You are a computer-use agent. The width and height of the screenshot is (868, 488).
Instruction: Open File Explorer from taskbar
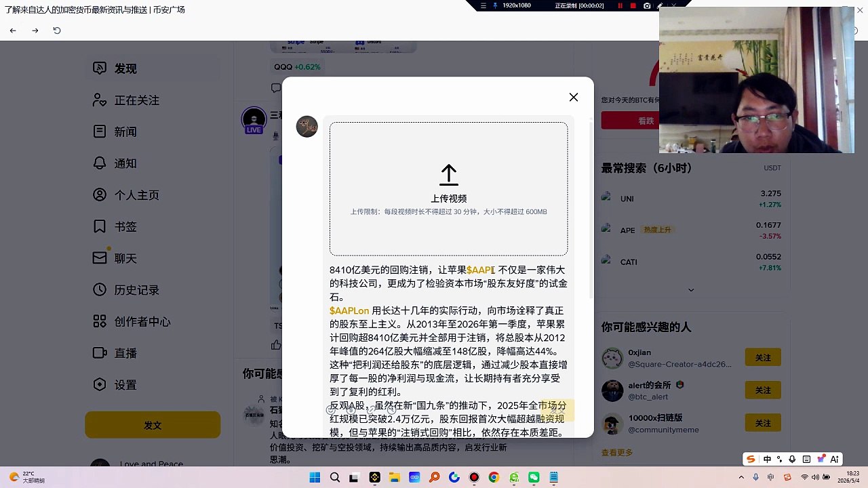tap(394, 477)
